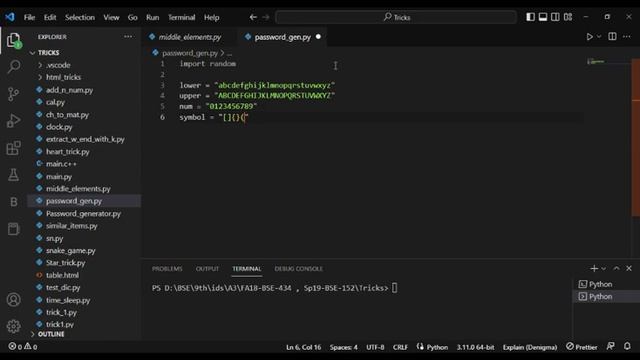The height and width of the screenshot is (360, 640).
Task: Switch to PROBLEMS panel tab
Action: (x=167, y=269)
